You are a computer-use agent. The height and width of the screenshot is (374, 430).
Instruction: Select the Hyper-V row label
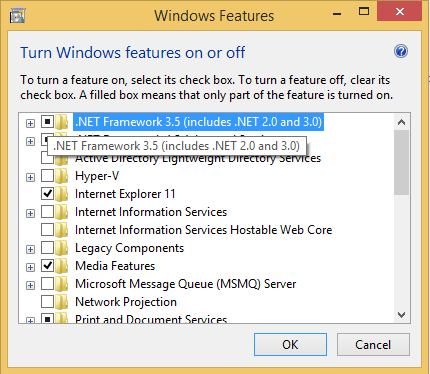tap(97, 176)
